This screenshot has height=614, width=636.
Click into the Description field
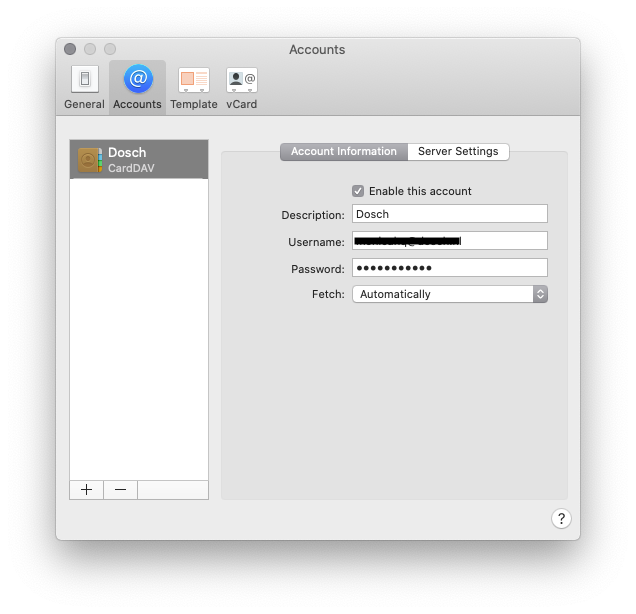(x=450, y=214)
